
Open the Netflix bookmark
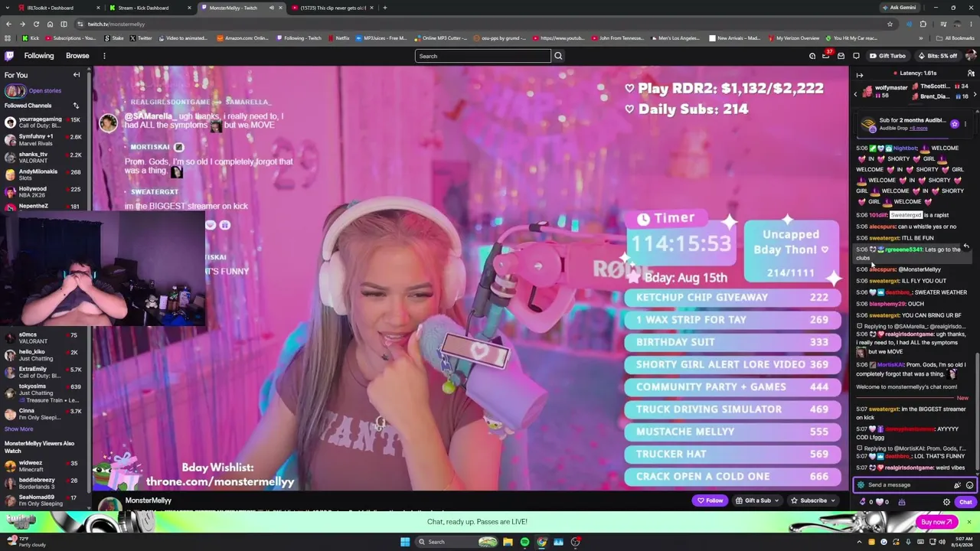coord(338,38)
